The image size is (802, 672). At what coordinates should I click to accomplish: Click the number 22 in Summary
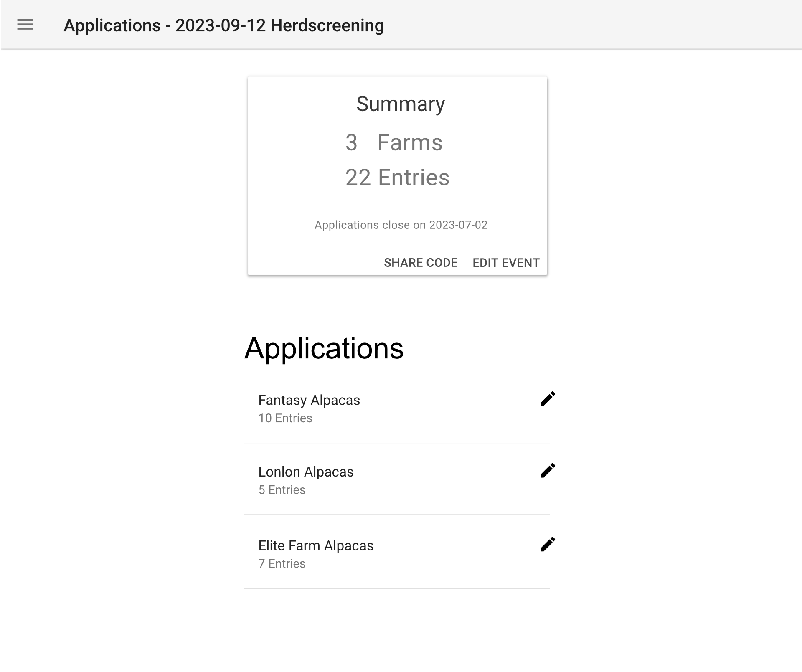pos(358,178)
